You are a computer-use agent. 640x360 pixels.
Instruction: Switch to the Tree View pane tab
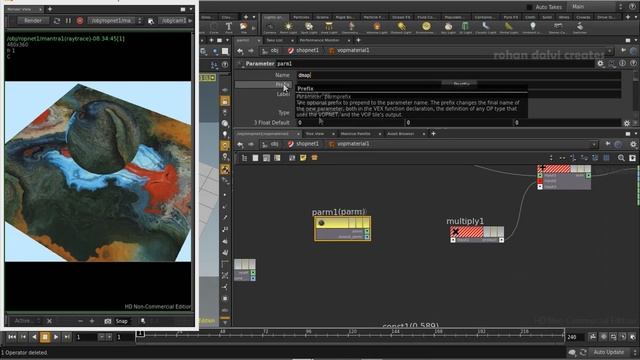pyautogui.click(x=315, y=134)
